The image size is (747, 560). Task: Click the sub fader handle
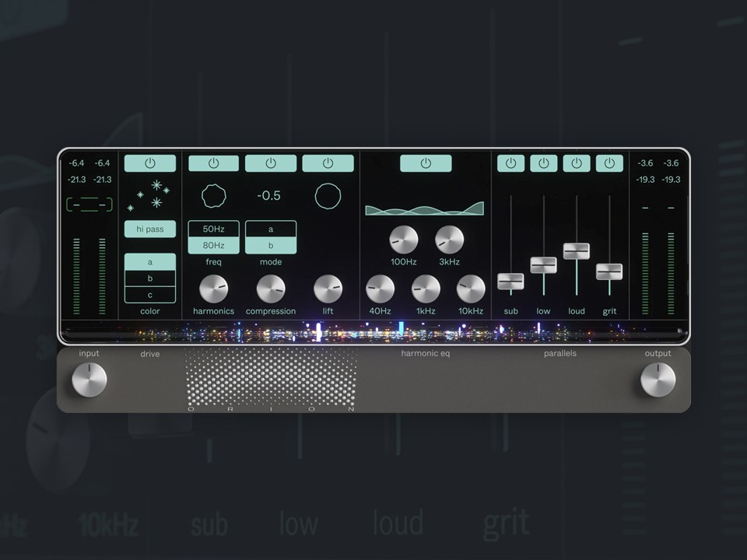(510, 282)
